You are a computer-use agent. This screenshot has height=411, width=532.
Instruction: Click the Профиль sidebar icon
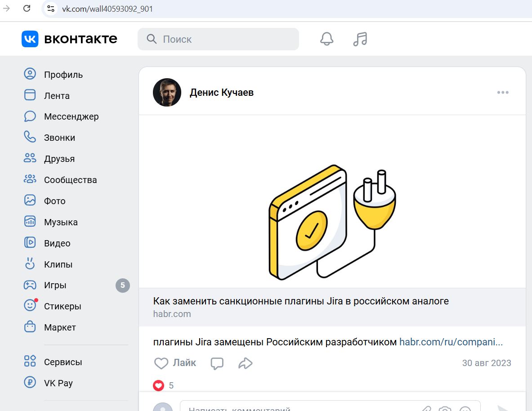click(30, 74)
